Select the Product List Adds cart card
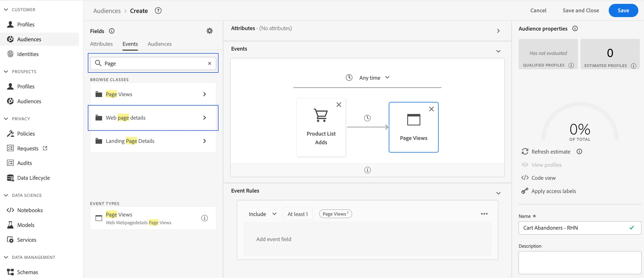The image size is (644, 278). click(x=321, y=127)
